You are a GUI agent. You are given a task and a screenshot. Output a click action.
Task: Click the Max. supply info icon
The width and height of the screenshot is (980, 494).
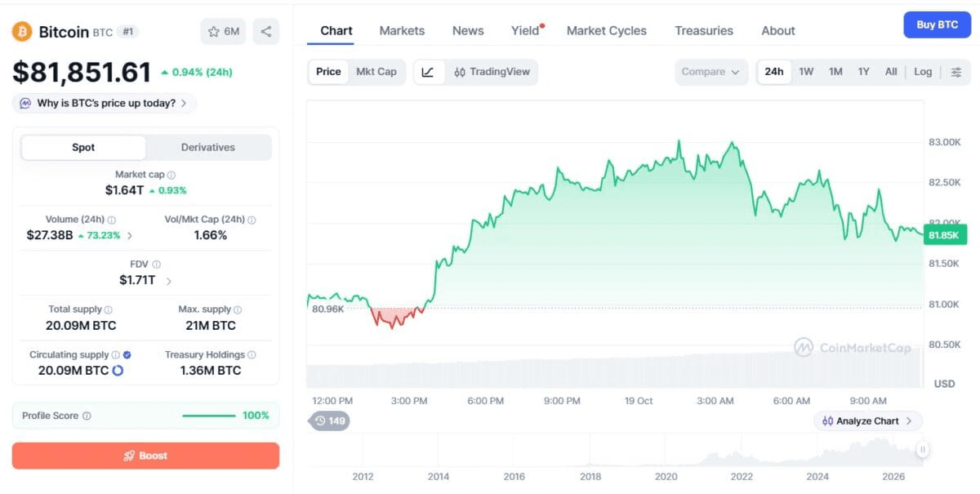point(238,309)
